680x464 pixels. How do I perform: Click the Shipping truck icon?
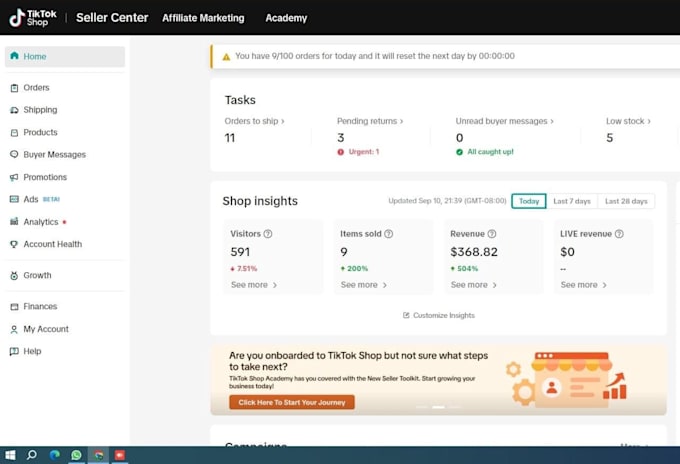pos(14,110)
